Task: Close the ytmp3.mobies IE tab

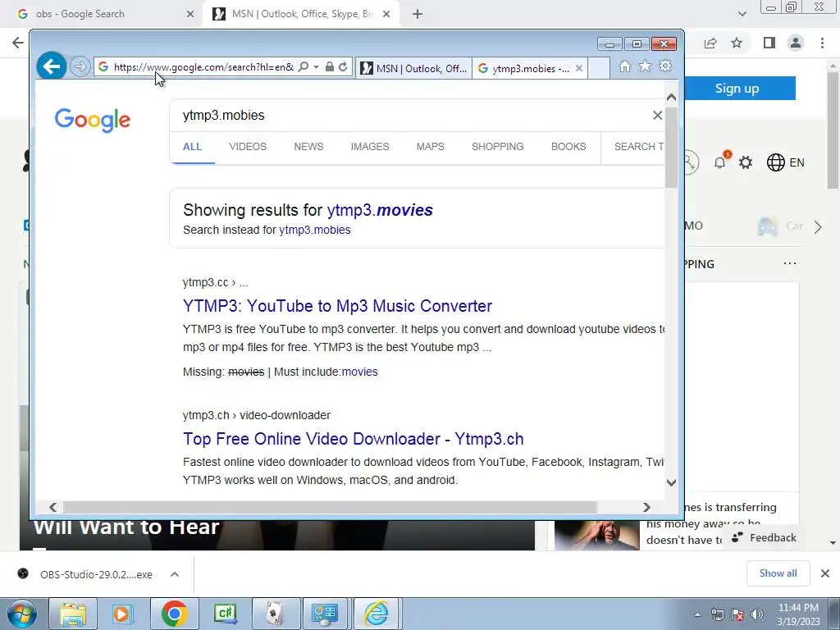Action: tap(579, 69)
